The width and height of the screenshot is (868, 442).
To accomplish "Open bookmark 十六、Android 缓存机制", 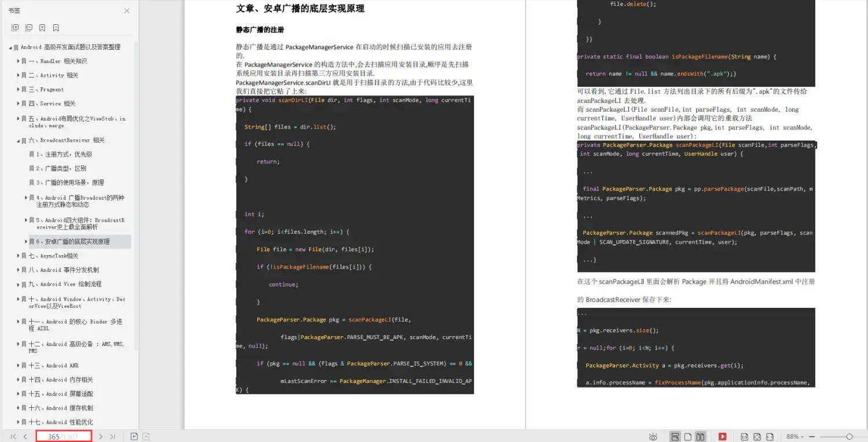I will click(61, 408).
